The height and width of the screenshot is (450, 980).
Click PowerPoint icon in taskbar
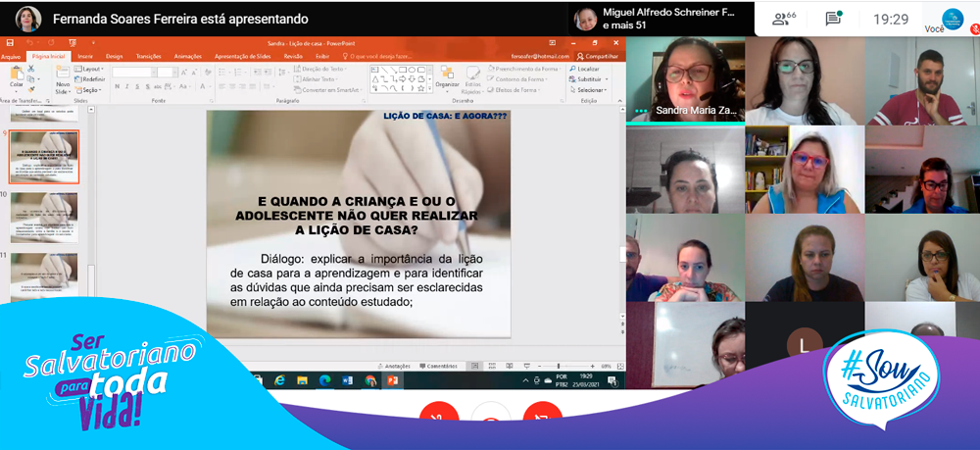(393, 380)
